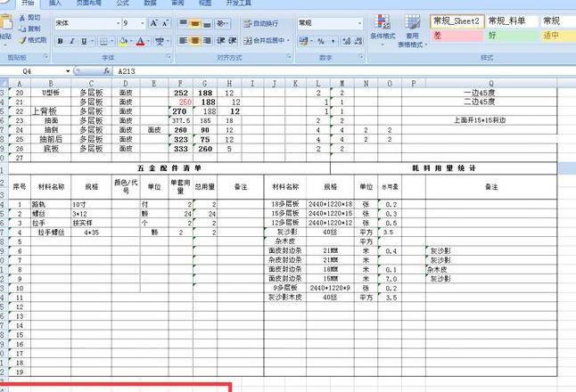Toggle align text right

(x=207, y=40)
